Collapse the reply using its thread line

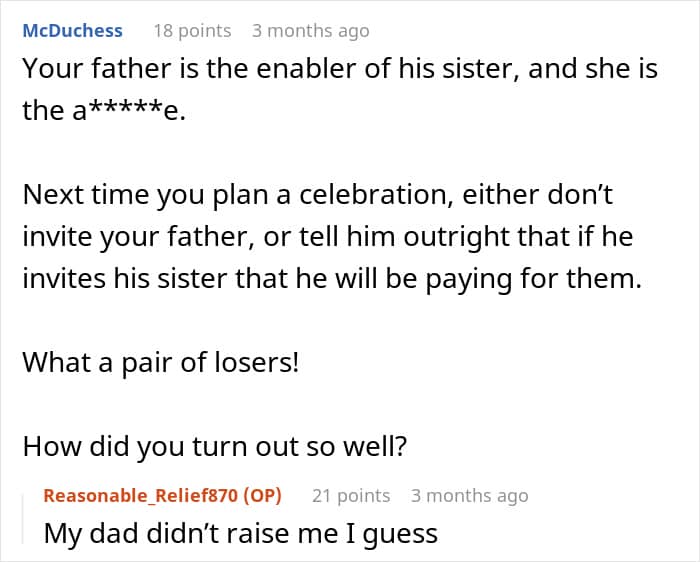(27, 515)
